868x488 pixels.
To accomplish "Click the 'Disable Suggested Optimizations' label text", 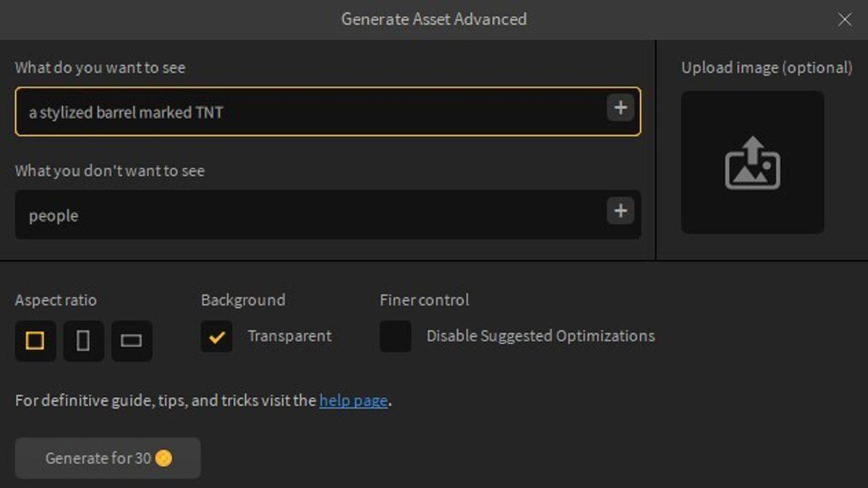I will coord(540,336).
